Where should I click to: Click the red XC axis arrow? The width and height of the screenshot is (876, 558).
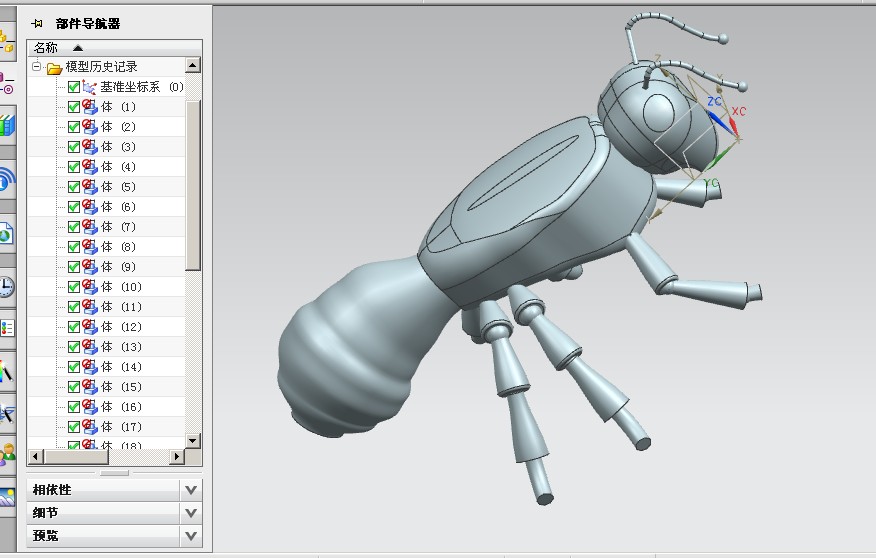pos(733,127)
